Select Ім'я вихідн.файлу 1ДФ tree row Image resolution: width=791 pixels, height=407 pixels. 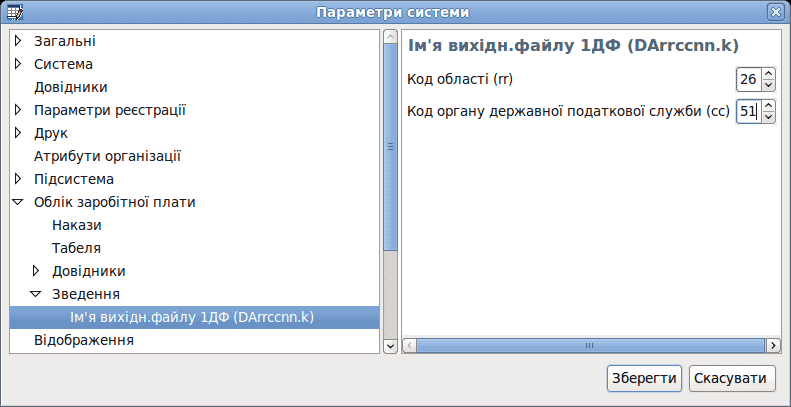click(x=194, y=317)
